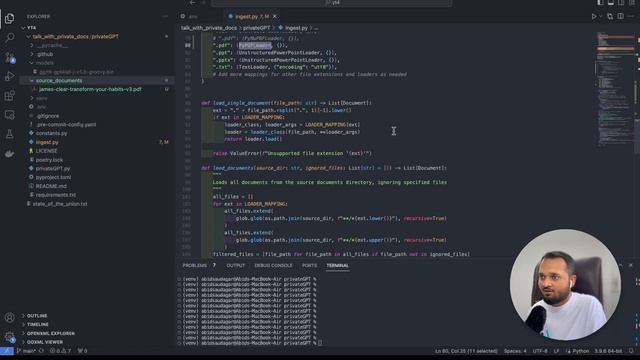This screenshot has height=360, width=640.
Task: Open james-clear-transform-your-habits-v3.pdf file
Action: (90, 89)
